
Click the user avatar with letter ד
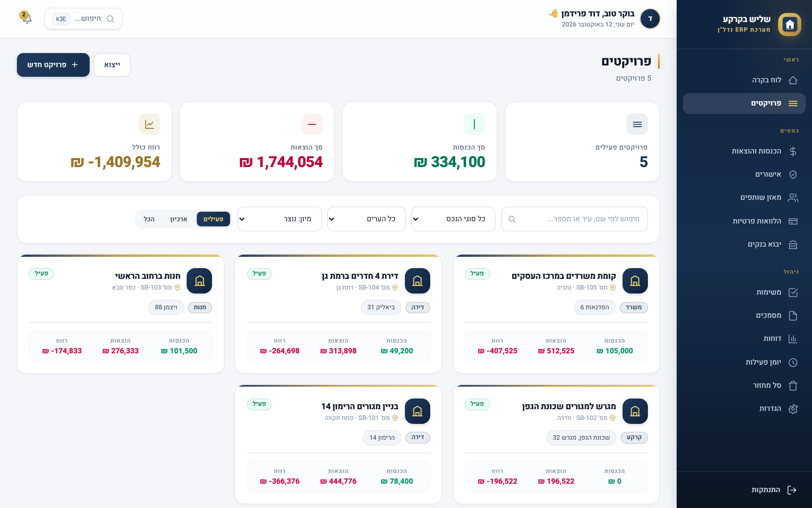pos(650,18)
